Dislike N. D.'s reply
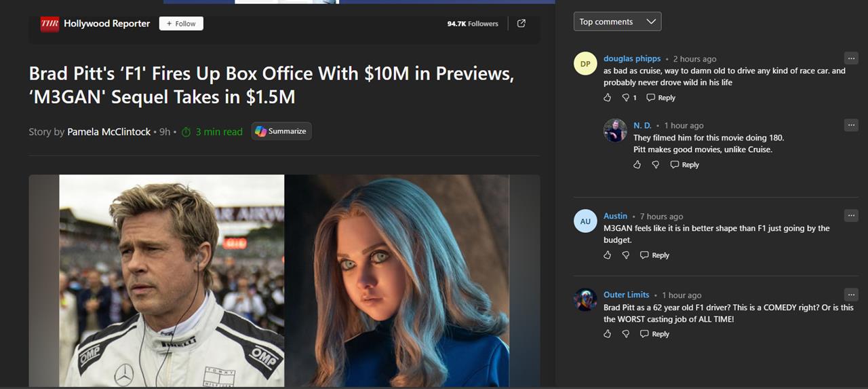 (x=656, y=165)
